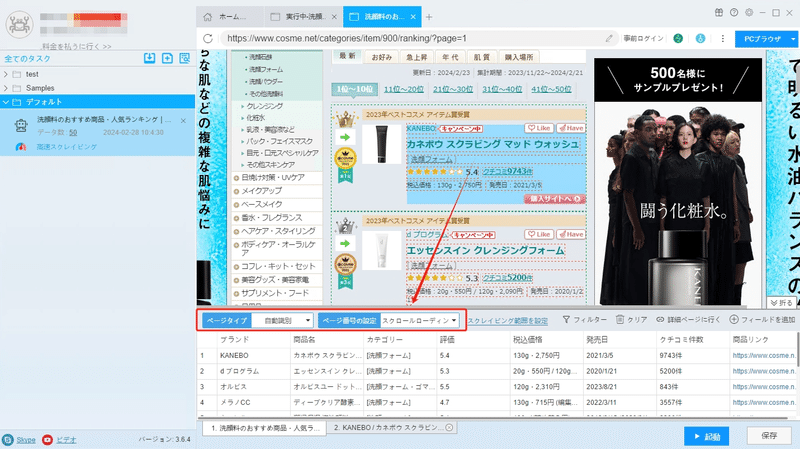Click the 41位〜50位 ranking link

coord(551,89)
